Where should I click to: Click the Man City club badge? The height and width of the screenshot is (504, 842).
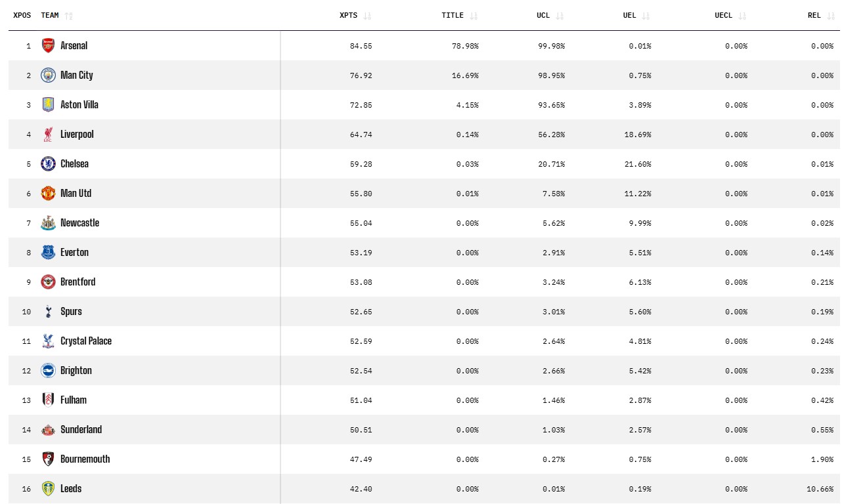48,75
